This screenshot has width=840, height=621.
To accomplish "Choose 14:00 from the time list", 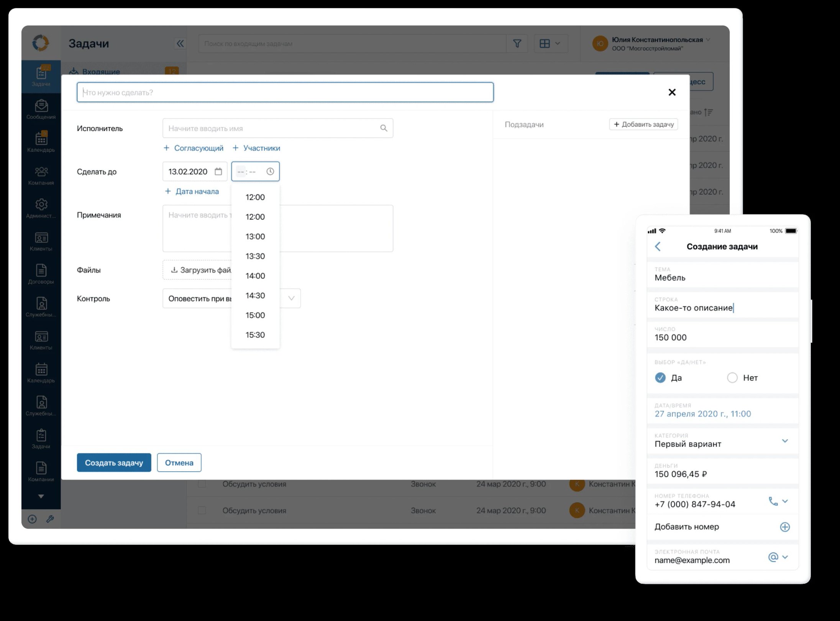I will pyautogui.click(x=255, y=276).
